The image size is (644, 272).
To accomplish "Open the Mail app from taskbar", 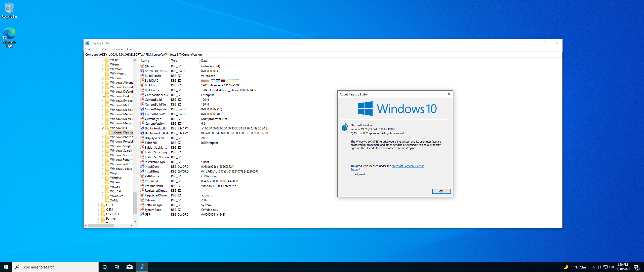I will click(129, 267).
